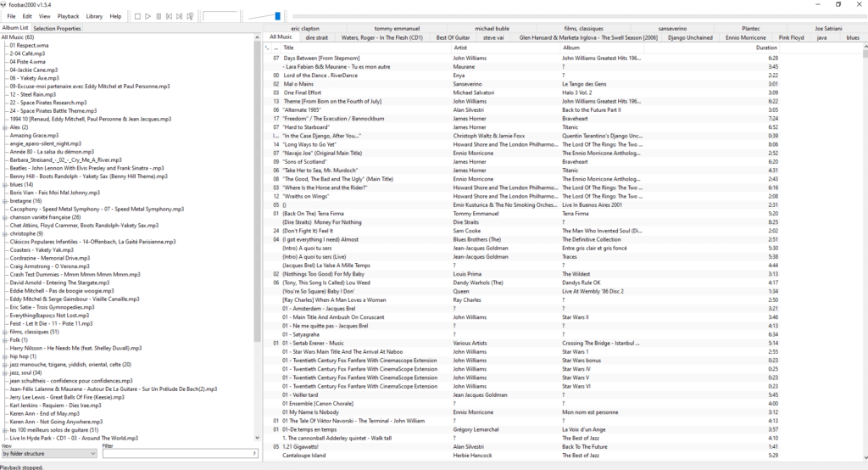Open the steve vai playlist tab
The height and width of the screenshot is (470, 868).
(493, 37)
